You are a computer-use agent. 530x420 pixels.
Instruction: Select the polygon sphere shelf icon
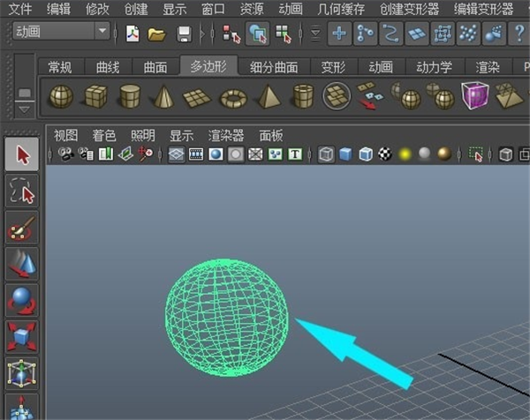tap(61, 95)
